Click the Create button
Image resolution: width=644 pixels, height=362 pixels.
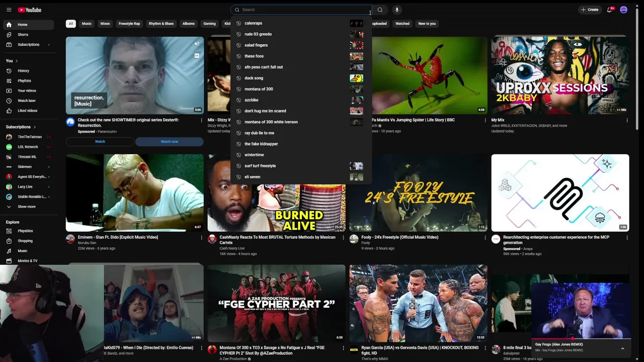click(x=590, y=10)
